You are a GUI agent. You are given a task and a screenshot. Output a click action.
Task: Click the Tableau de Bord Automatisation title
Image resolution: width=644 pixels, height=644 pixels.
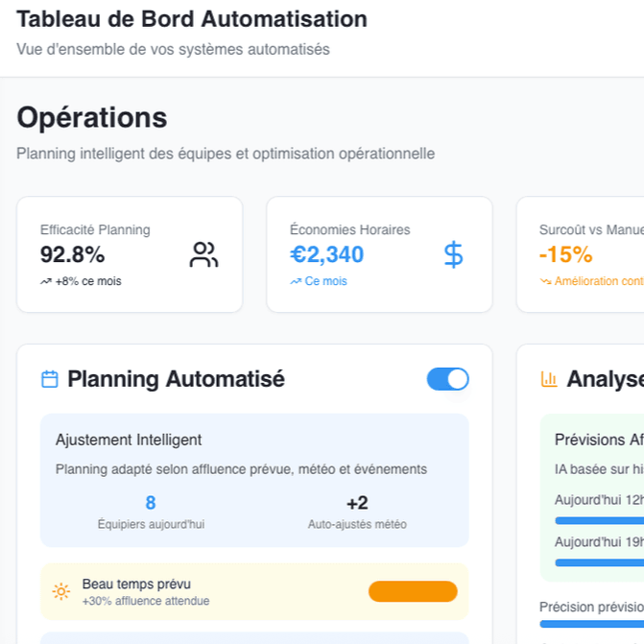pos(192,19)
